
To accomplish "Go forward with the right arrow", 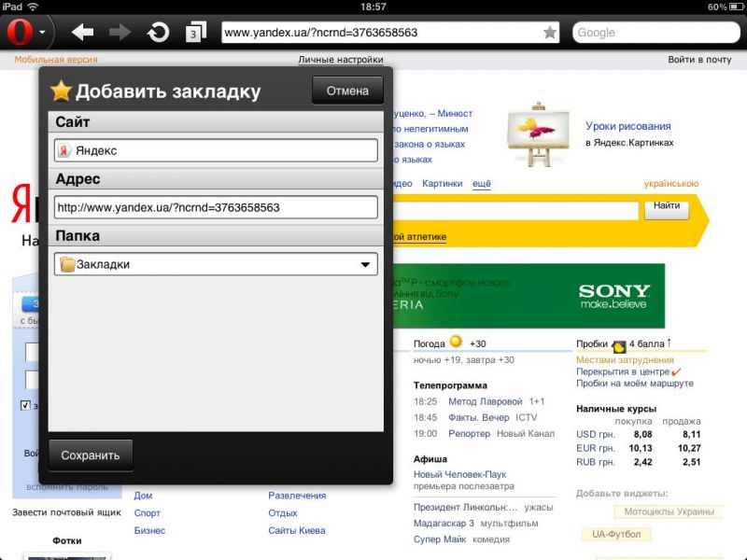I will (120, 33).
